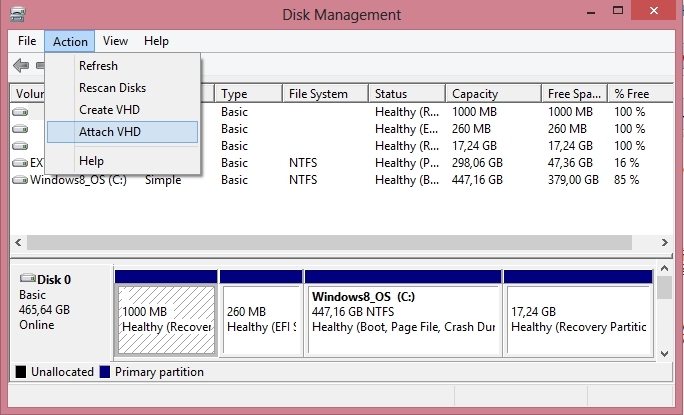This screenshot has width=684, height=415.
Task: Sort by the Type column header
Action: pyautogui.click(x=248, y=94)
